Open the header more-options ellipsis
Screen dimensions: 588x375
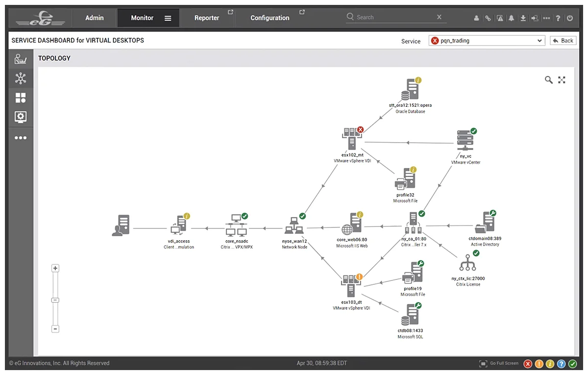pyautogui.click(x=546, y=18)
